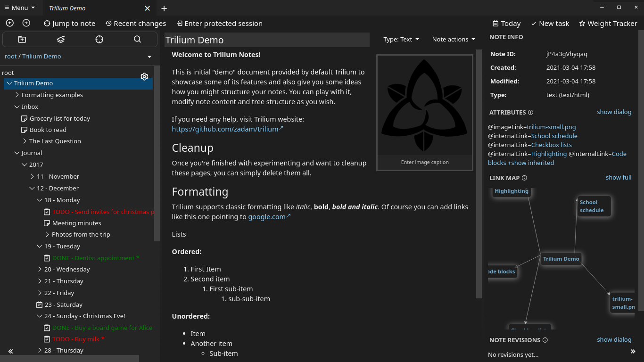
Task: Expand The Last Question node
Action: pyautogui.click(x=25, y=141)
